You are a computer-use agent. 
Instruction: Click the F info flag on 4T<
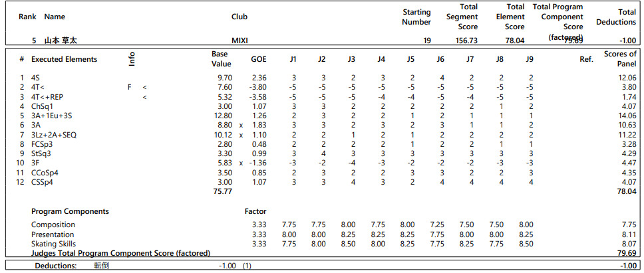coord(130,87)
